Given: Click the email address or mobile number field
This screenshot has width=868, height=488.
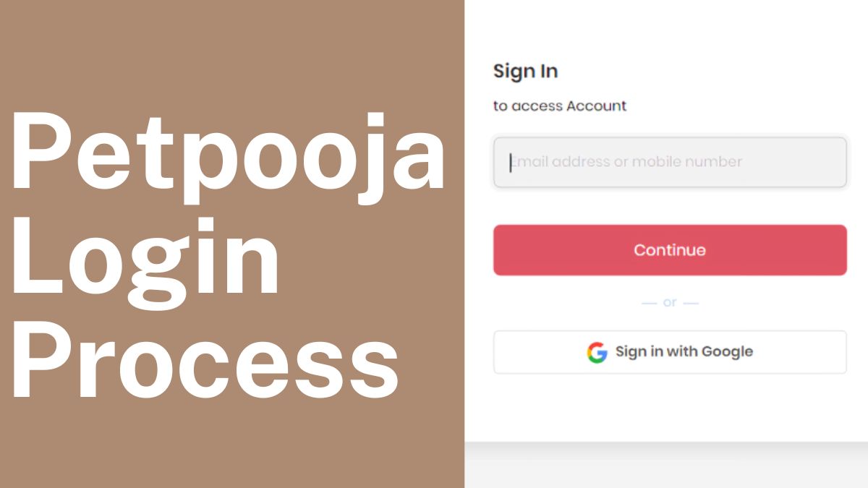Looking at the screenshot, I should [x=669, y=162].
